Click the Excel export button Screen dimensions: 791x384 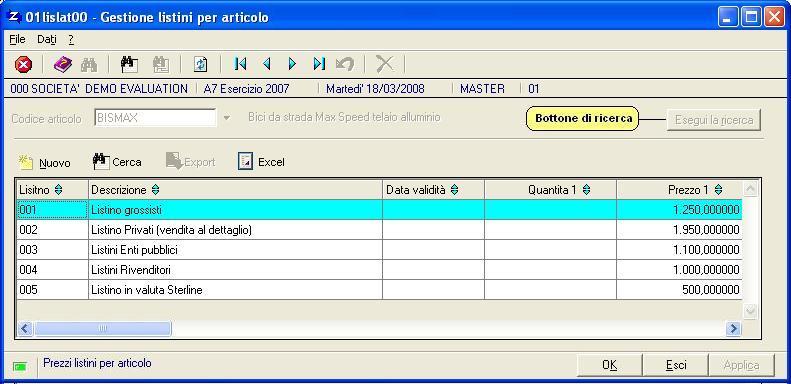261,162
